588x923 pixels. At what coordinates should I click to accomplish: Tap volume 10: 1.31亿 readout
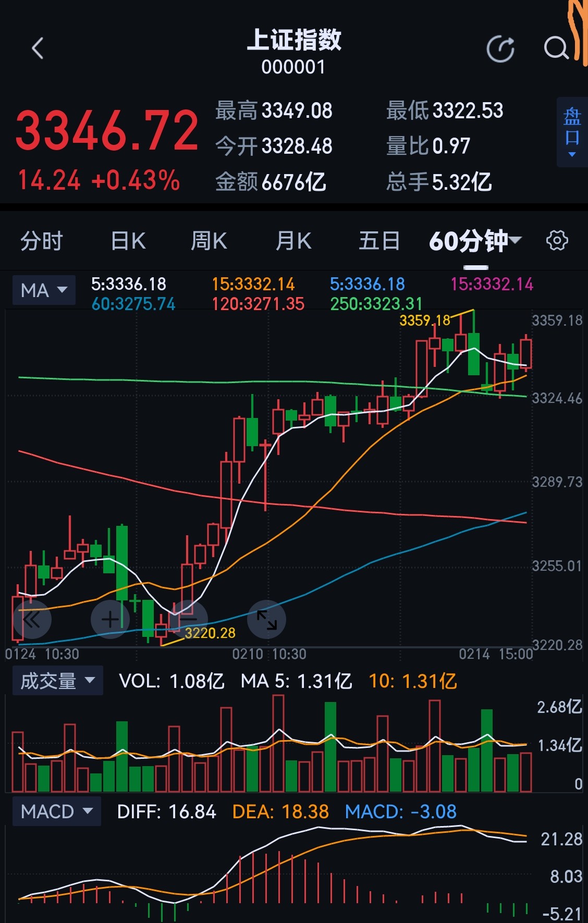click(413, 681)
